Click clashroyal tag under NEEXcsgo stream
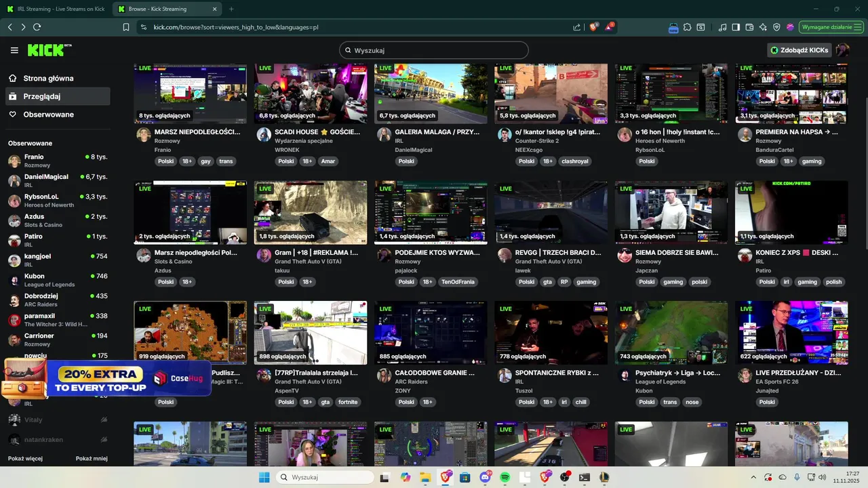Screen dimensions: 868x488 coord(575,161)
